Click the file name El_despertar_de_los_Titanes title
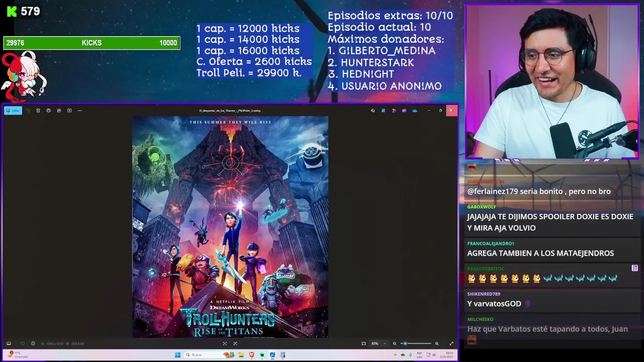Viewport: 644px width, 362px height. coord(230,111)
